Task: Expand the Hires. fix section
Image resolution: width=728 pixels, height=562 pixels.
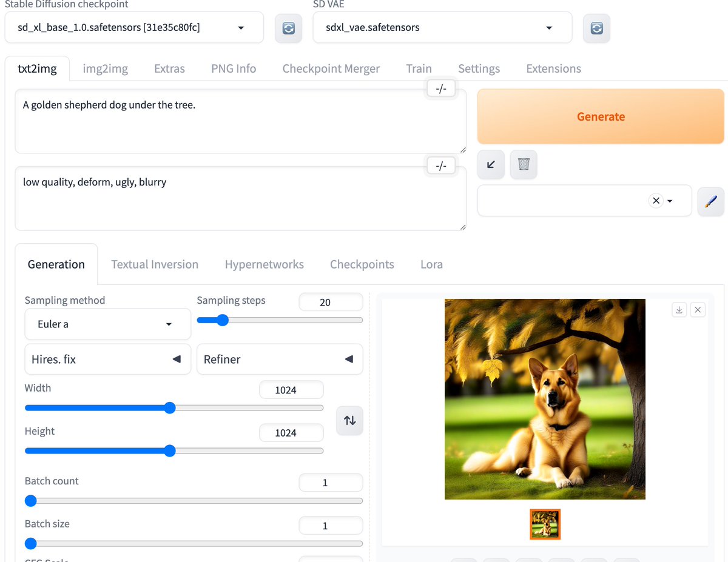Action: point(108,359)
